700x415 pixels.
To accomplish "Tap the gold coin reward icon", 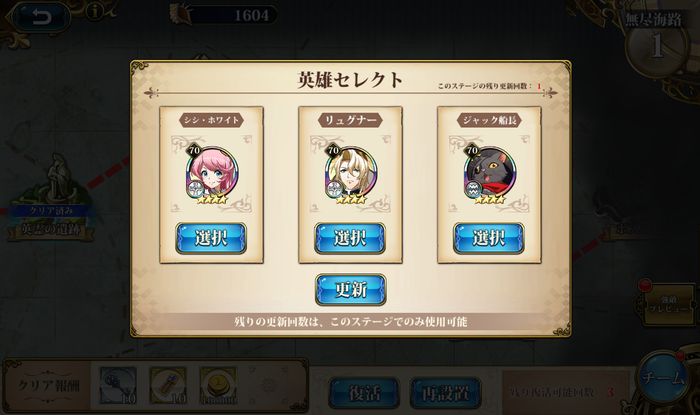I will coord(218,386).
